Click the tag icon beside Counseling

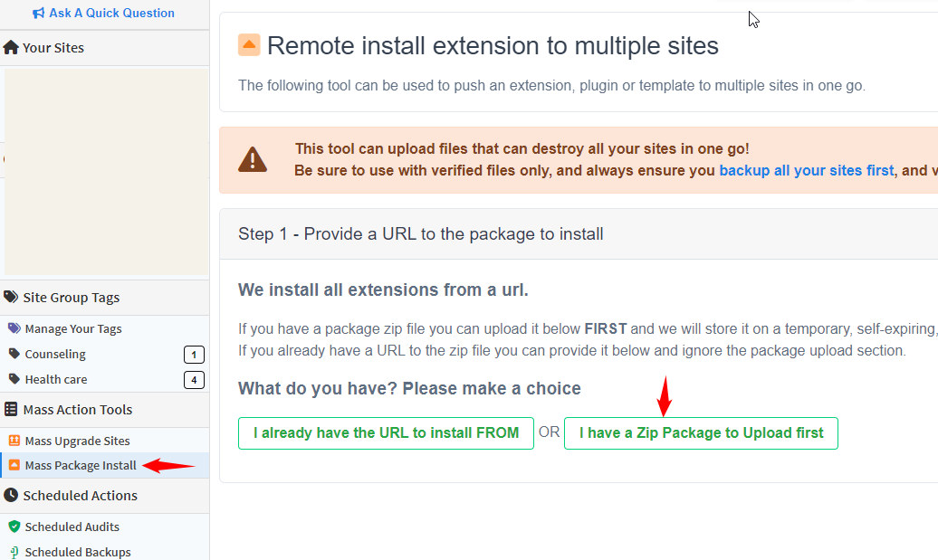coord(14,355)
